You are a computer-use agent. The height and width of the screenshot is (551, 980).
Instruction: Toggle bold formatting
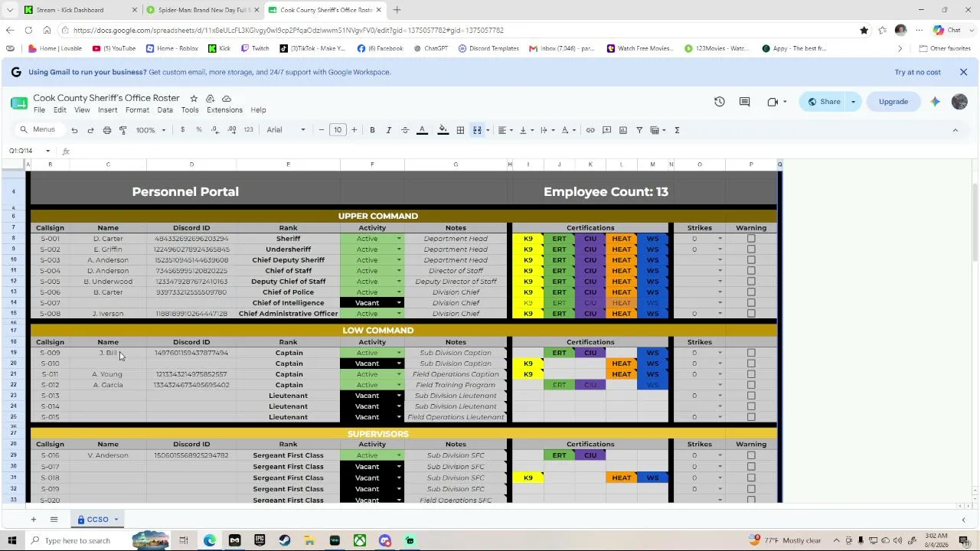372,130
